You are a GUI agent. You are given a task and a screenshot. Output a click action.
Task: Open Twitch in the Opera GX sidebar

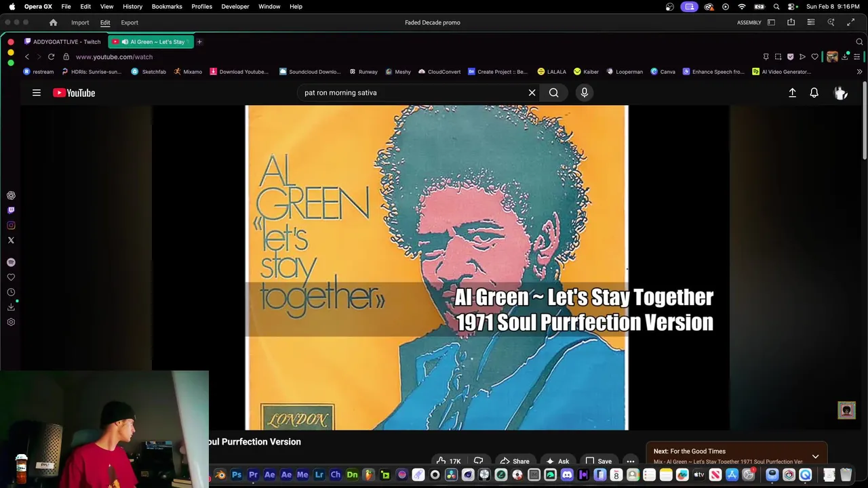pos(11,210)
